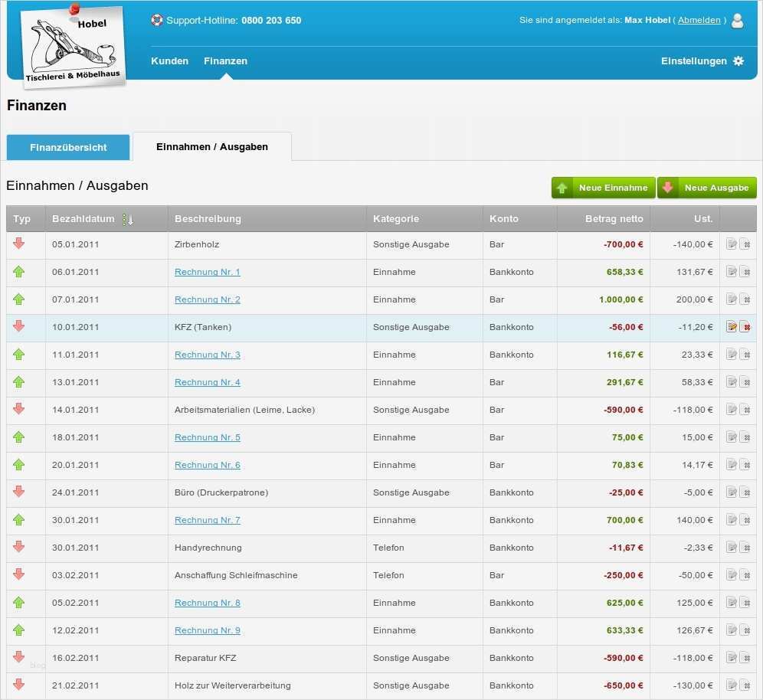Screen dimensions: 763x700
Task: Open the Kategorie column header
Action: tap(396, 218)
